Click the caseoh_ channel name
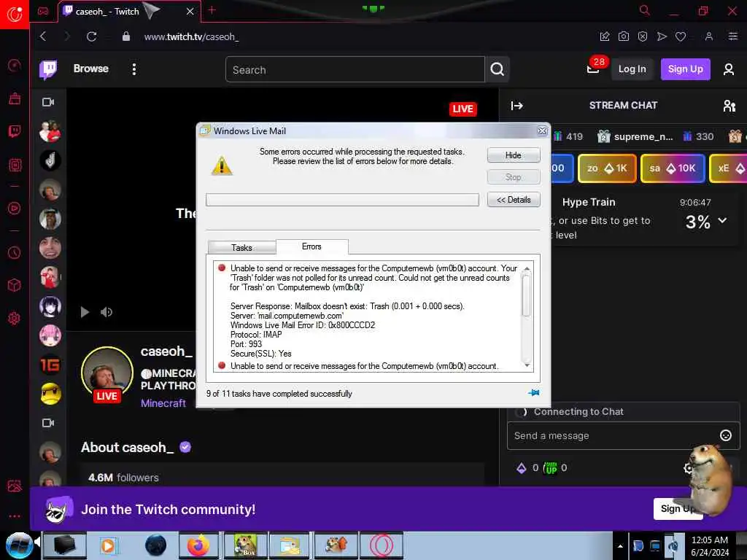The height and width of the screenshot is (560, 747). [x=166, y=351]
